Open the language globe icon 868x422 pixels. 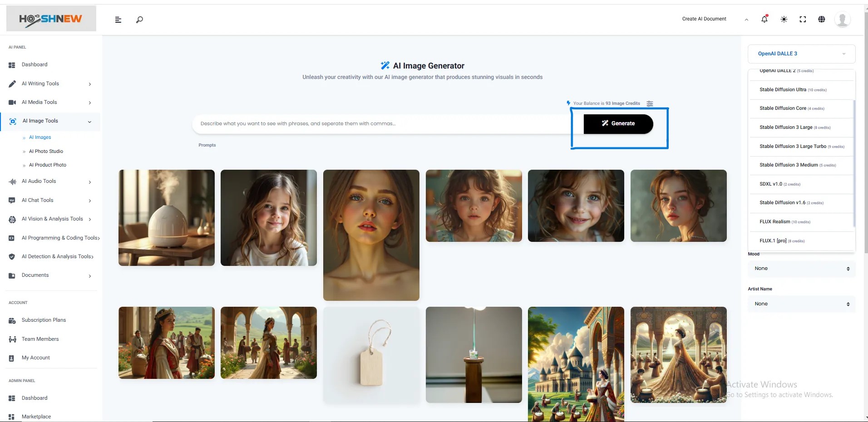click(x=822, y=19)
